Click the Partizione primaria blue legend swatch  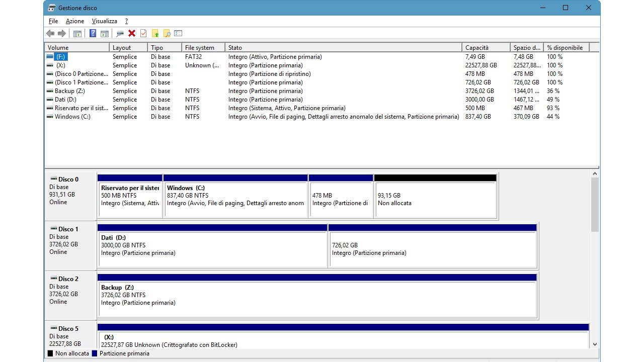(x=95, y=353)
